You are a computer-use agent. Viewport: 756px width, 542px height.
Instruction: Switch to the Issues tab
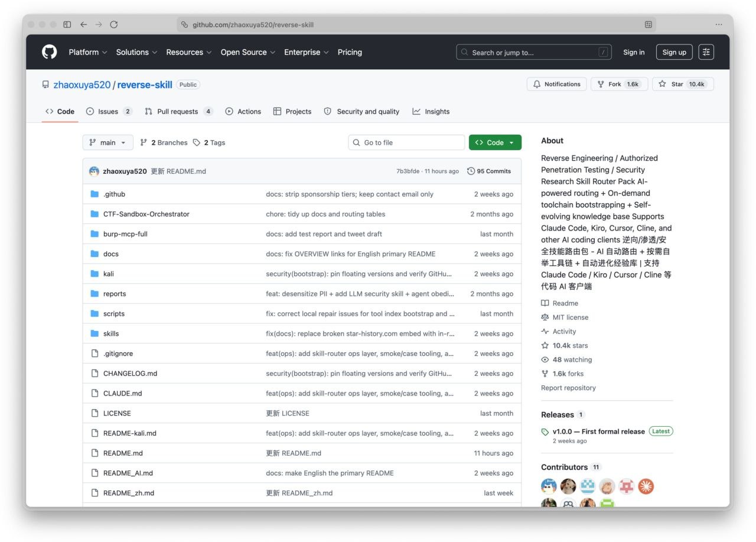pyautogui.click(x=109, y=111)
